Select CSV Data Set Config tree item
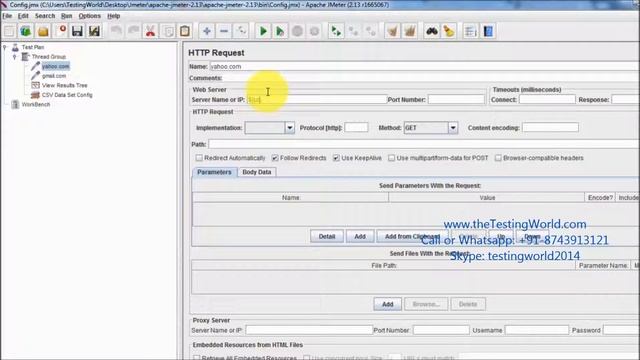This screenshot has width=640, height=360. click(67, 95)
